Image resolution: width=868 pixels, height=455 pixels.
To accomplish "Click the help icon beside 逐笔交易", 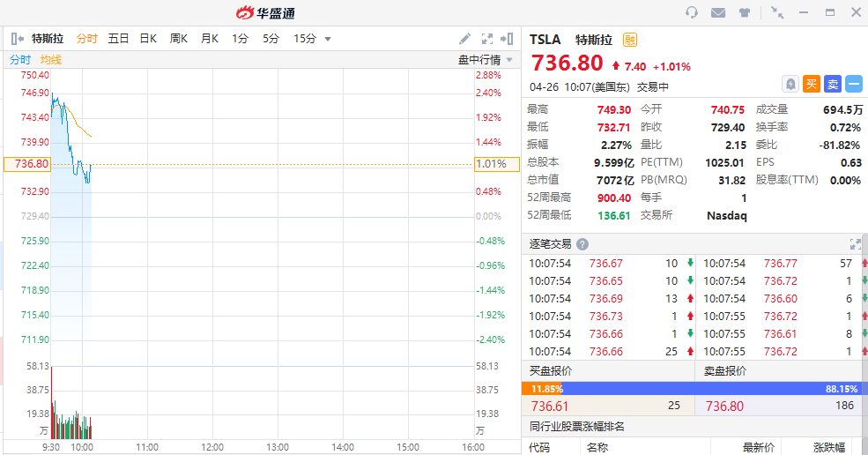I will (x=582, y=244).
